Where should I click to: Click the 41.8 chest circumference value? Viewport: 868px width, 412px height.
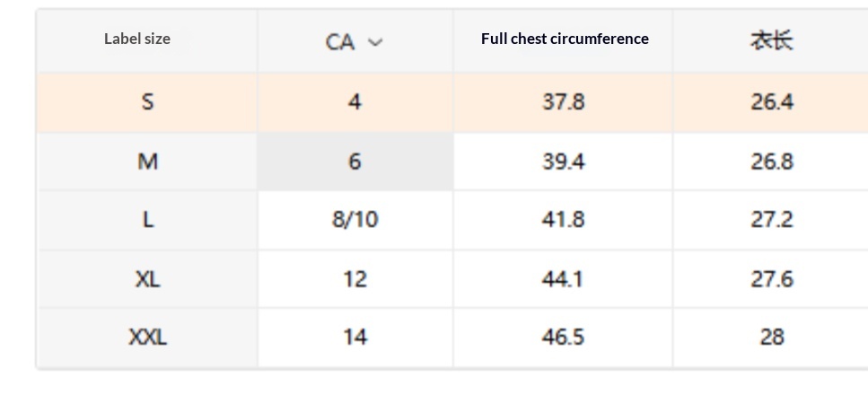coord(563,220)
